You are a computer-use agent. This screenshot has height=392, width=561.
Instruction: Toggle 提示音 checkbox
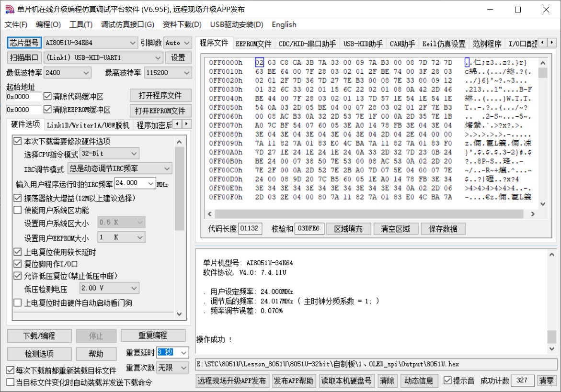point(459,381)
